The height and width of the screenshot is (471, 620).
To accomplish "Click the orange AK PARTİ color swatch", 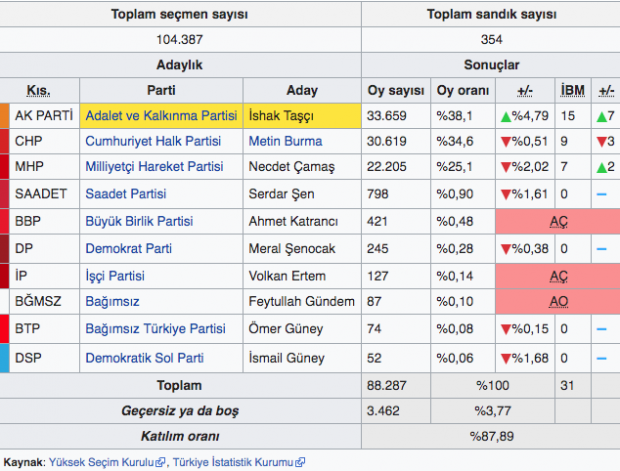I will [x=5, y=115].
